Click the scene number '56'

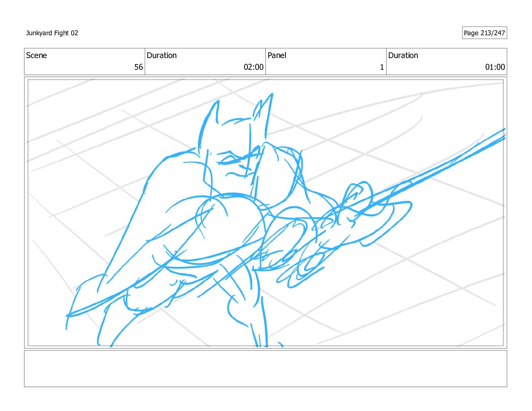139,67
